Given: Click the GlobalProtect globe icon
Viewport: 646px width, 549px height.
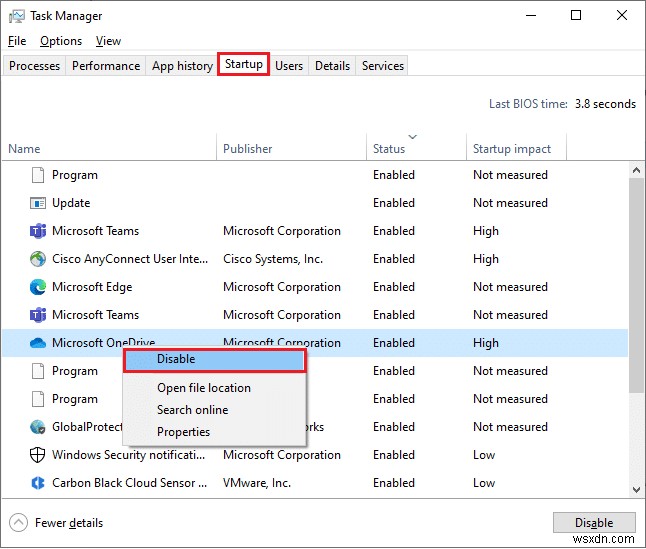Looking at the screenshot, I should point(37,427).
